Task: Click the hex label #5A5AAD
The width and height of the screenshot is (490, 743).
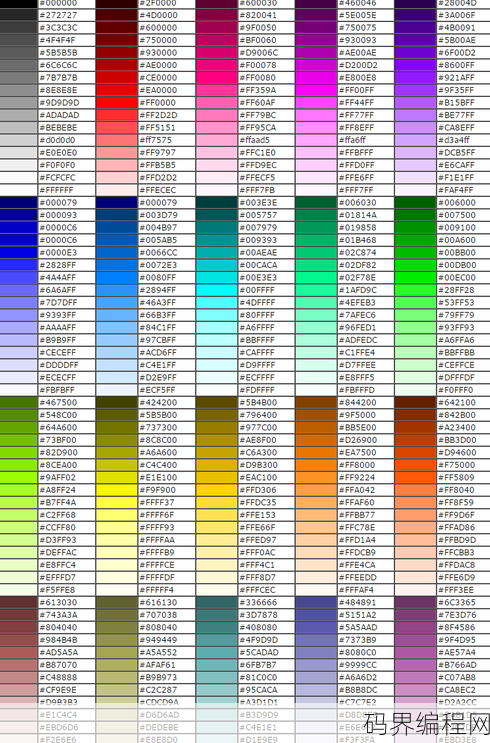Action: (358, 627)
